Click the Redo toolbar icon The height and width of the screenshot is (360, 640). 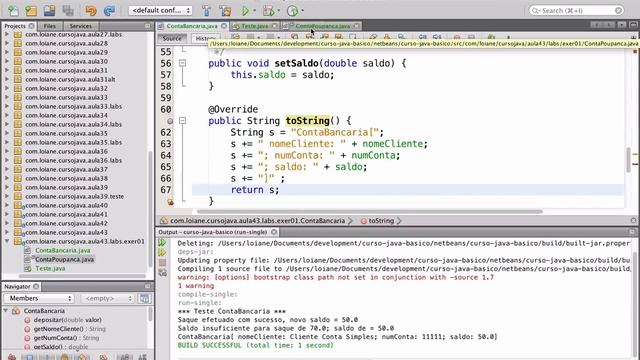[109, 11]
